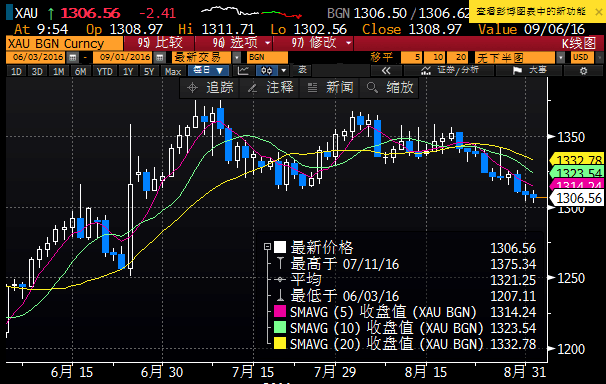
Task: Click the 7月 15 date axis label
Action: pyautogui.click(x=253, y=372)
